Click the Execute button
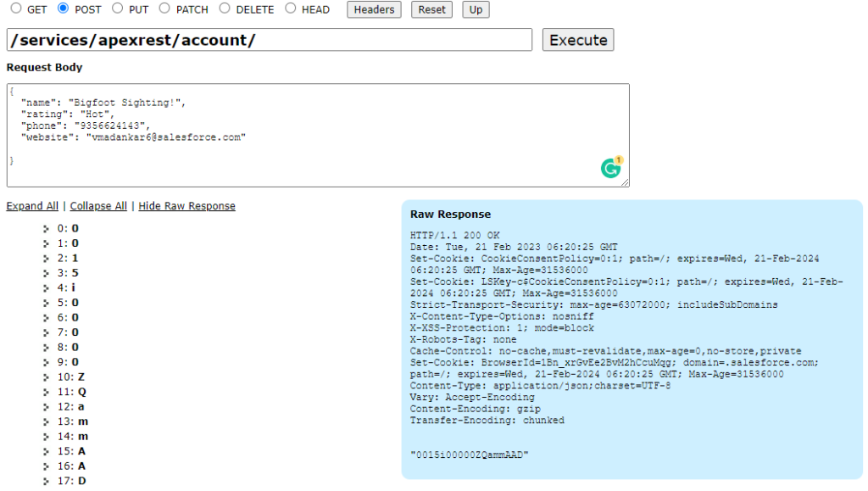 [577, 39]
